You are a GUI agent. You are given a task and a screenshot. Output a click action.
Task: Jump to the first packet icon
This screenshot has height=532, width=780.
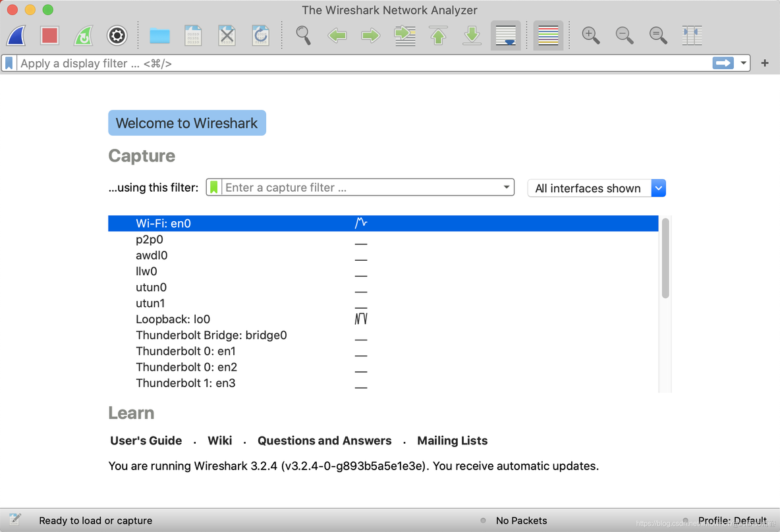(438, 36)
